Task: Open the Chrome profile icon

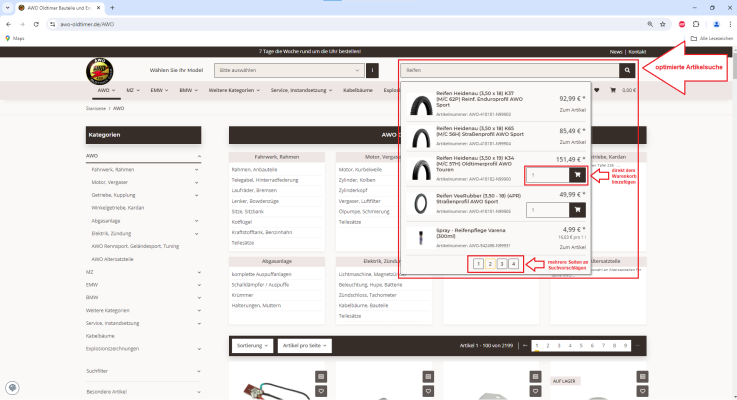Action: point(716,24)
